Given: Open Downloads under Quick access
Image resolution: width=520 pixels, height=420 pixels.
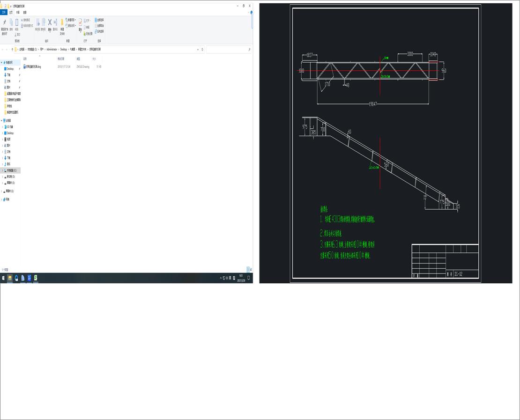Looking at the screenshot, I should (8, 75).
